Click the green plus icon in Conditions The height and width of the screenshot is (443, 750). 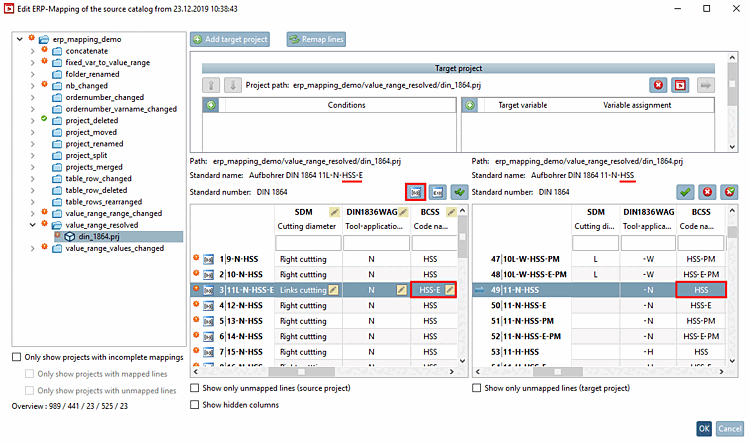tap(211, 105)
